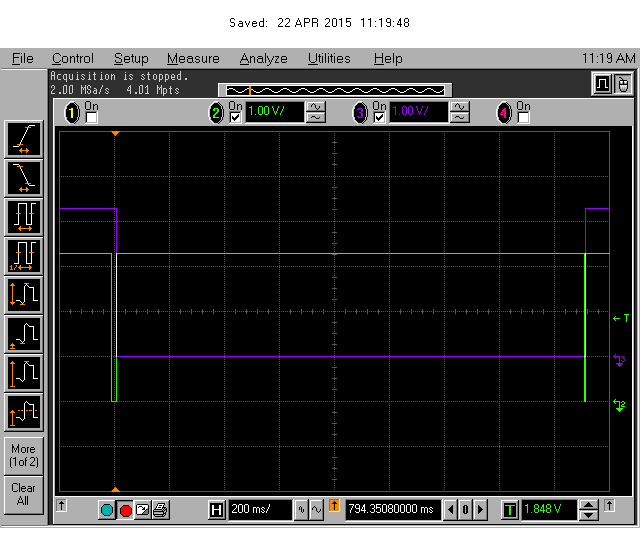Click the bottom orange trigger position marker
The image size is (640, 544).
coord(116,489)
